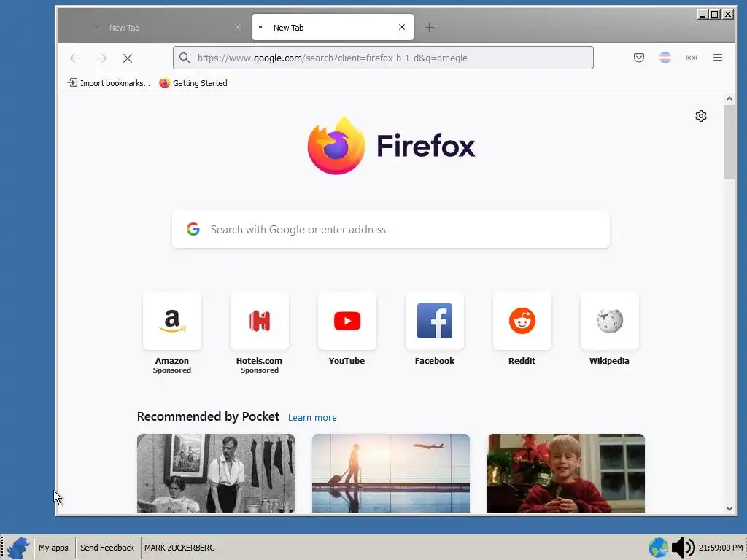Image resolution: width=747 pixels, height=560 pixels.
Task: Click the vertical scrollbar thumb
Action: tap(729, 142)
